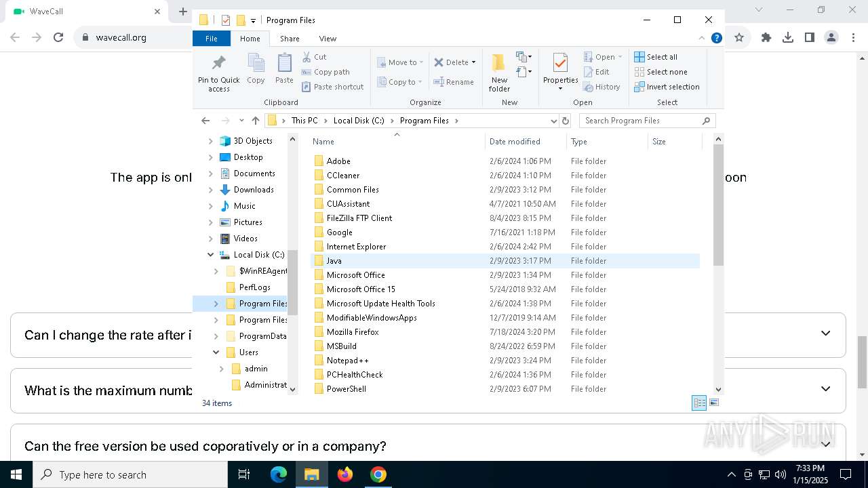
Task: Open Task View on taskbar
Action: coord(244,474)
